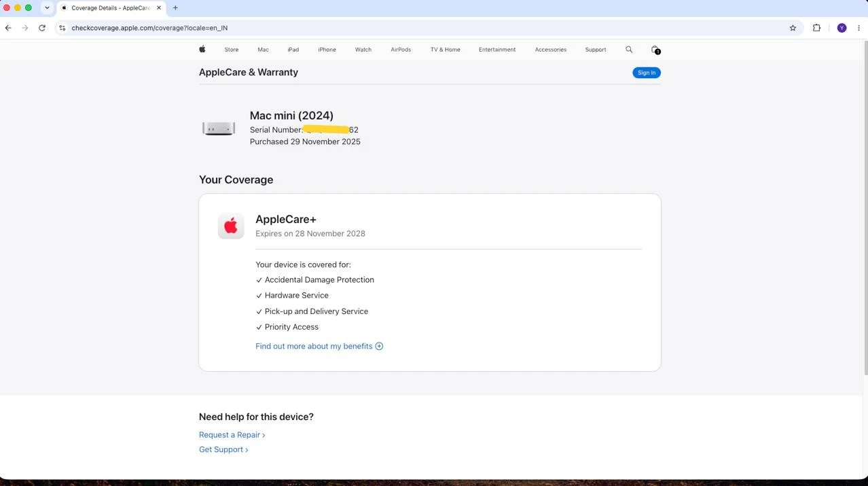Viewport: 868px width, 486px height.
Task: Click the address bar URL field
Action: point(428,28)
